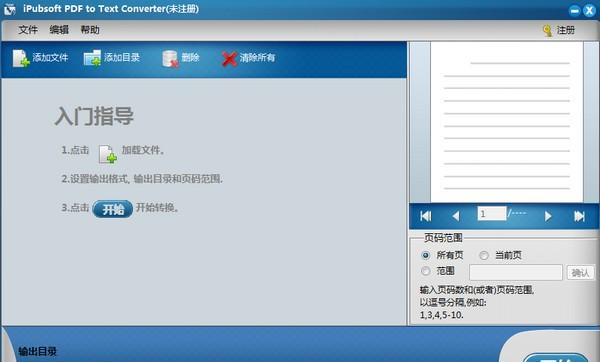Screen dimensions: 600x362
Task: Open the 帮助 menu
Action: [x=90, y=30]
